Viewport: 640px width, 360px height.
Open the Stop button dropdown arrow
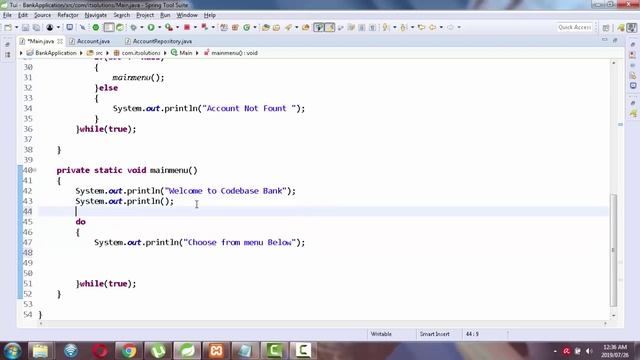pyautogui.click(x=195, y=27)
